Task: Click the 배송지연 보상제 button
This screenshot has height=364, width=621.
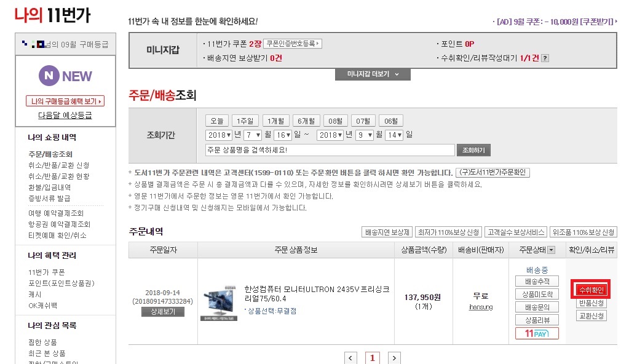Action: pyautogui.click(x=387, y=232)
